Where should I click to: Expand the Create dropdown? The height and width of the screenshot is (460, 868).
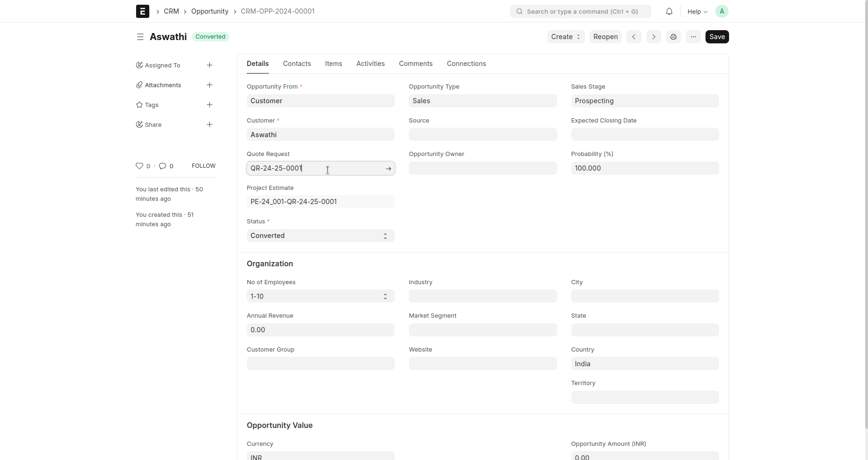(566, 37)
